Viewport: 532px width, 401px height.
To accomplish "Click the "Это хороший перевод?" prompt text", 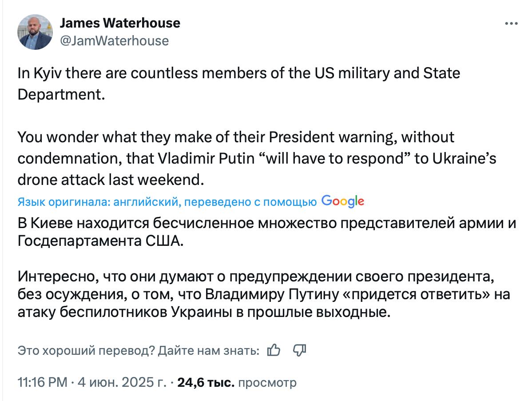I will pos(86,351).
